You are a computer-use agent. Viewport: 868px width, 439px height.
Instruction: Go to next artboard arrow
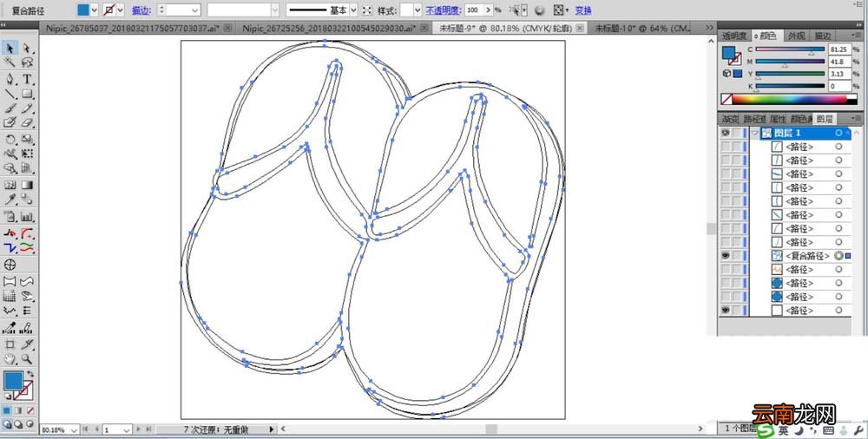139,429
